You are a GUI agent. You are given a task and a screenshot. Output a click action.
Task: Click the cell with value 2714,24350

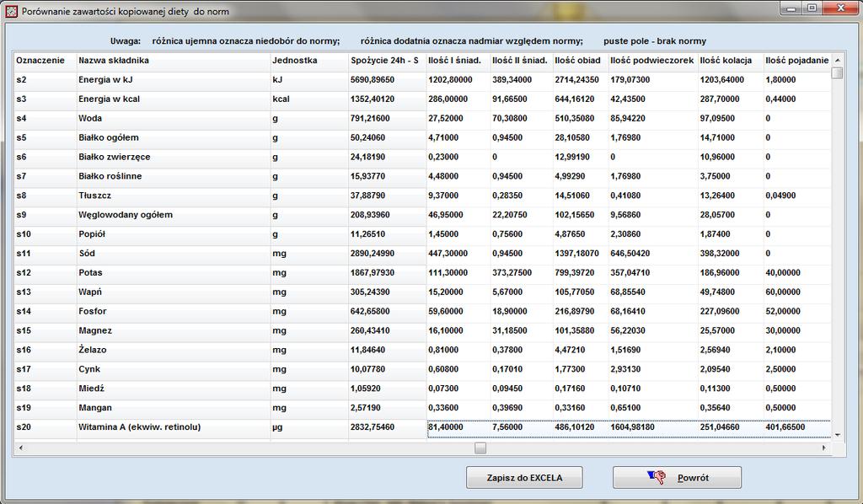[581, 80]
